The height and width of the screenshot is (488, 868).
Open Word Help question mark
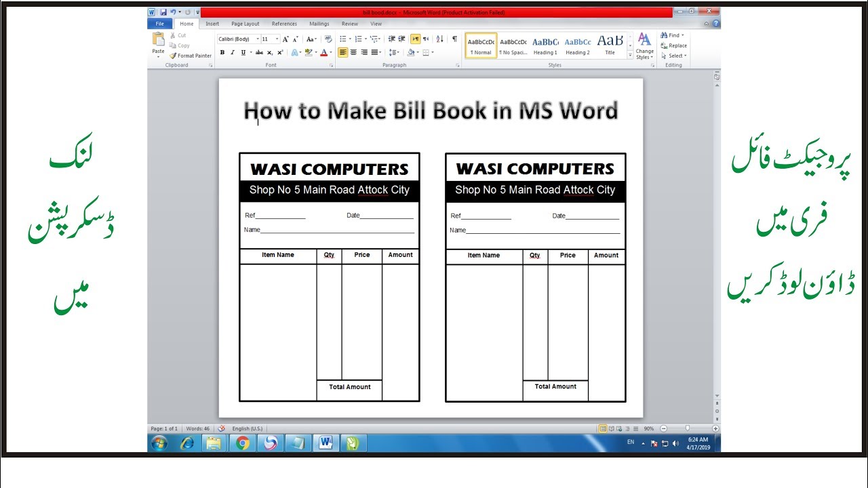point(716,24)
